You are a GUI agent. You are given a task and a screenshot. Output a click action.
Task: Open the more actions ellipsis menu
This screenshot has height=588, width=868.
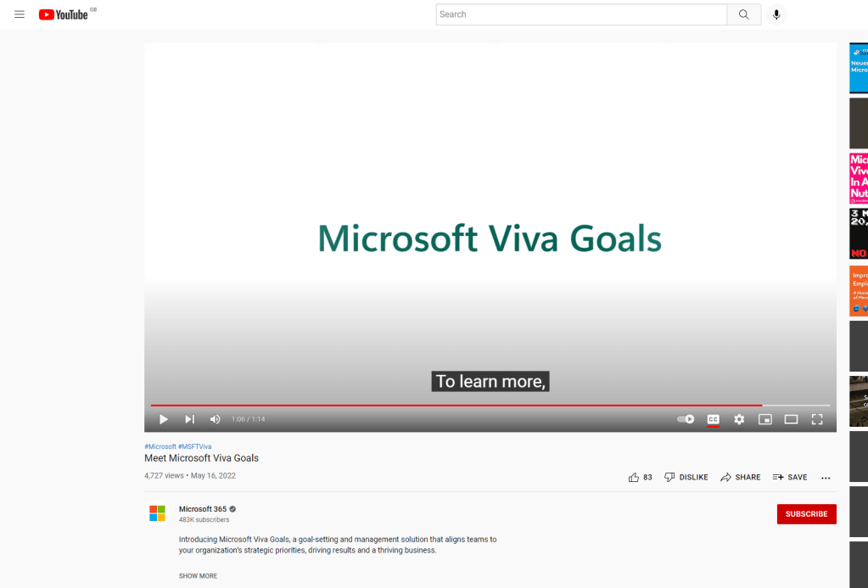826,478
